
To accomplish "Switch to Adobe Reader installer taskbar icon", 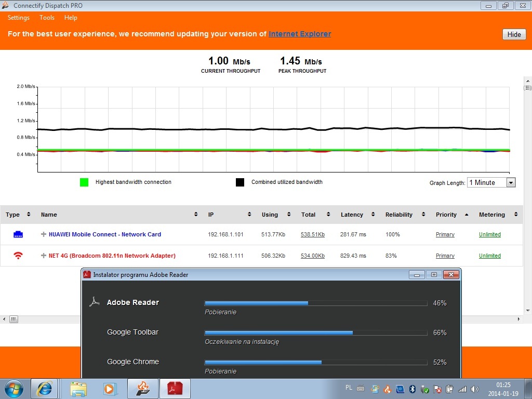I will point(175,389).
